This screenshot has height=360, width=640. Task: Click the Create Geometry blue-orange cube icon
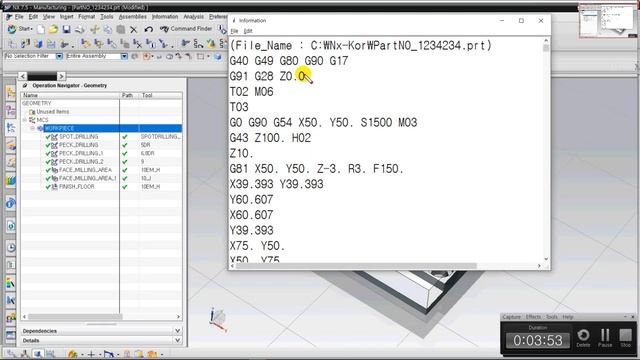[x=38, y=44]
